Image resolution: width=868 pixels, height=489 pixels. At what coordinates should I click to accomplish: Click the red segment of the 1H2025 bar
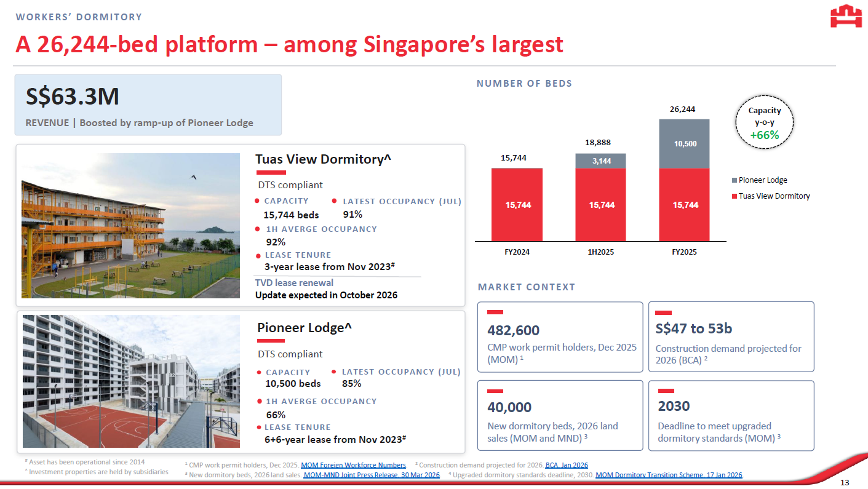click(600, 205)
